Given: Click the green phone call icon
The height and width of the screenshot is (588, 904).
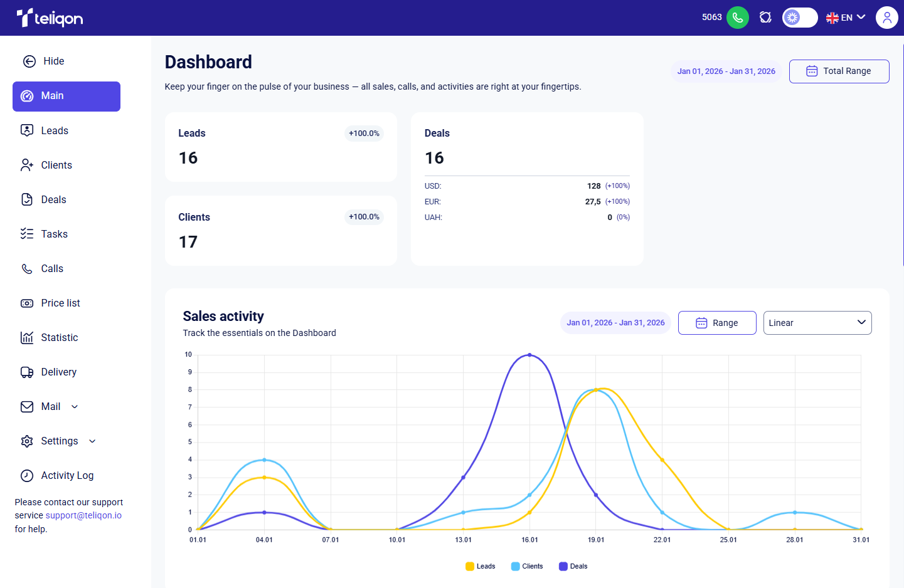Looking at the screenshot, I should [738, 18].
